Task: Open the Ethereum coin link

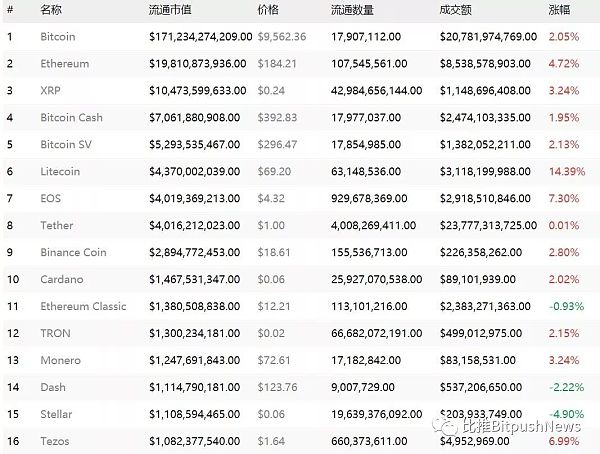Action: click(x=65, y=64)
